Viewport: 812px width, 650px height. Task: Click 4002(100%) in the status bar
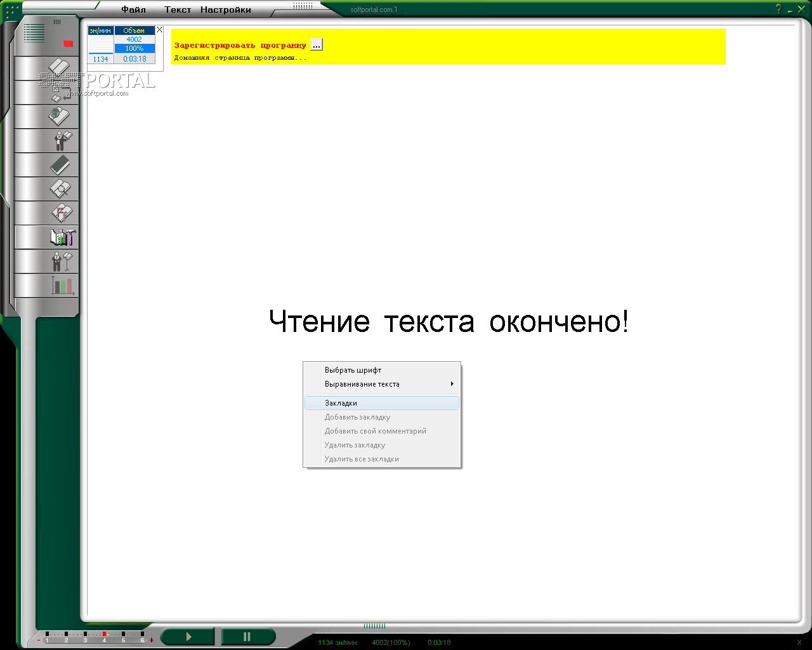coord(391,642)
